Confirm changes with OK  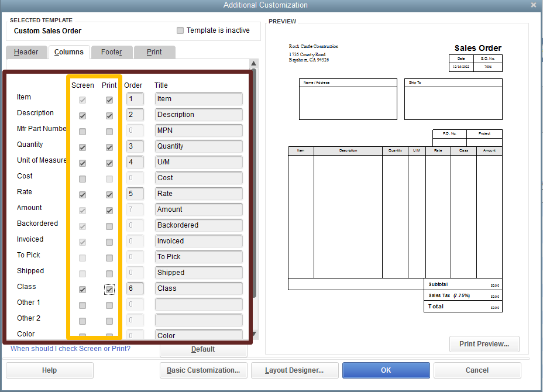click(386, 370)
